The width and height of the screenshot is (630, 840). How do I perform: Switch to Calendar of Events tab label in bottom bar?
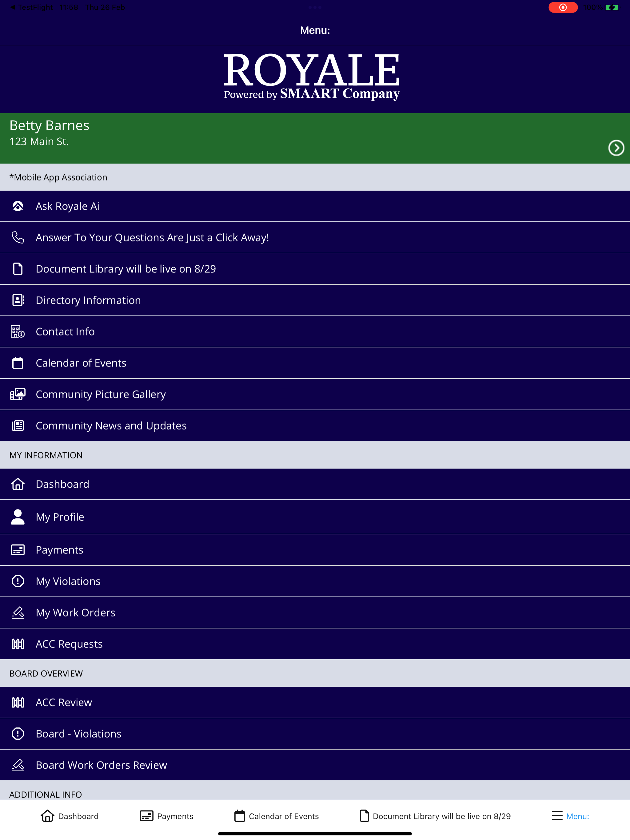(x=284, y=816)
